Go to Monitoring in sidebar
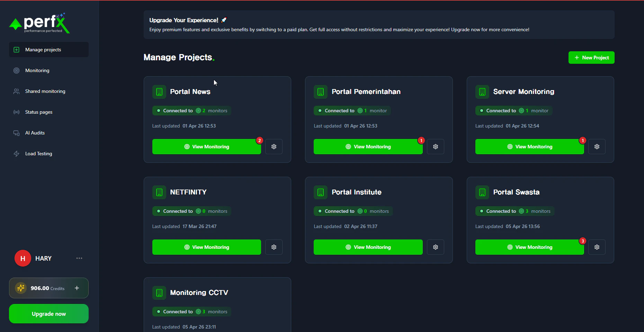This screenshot has width=644, height=332. click(49, 70)
